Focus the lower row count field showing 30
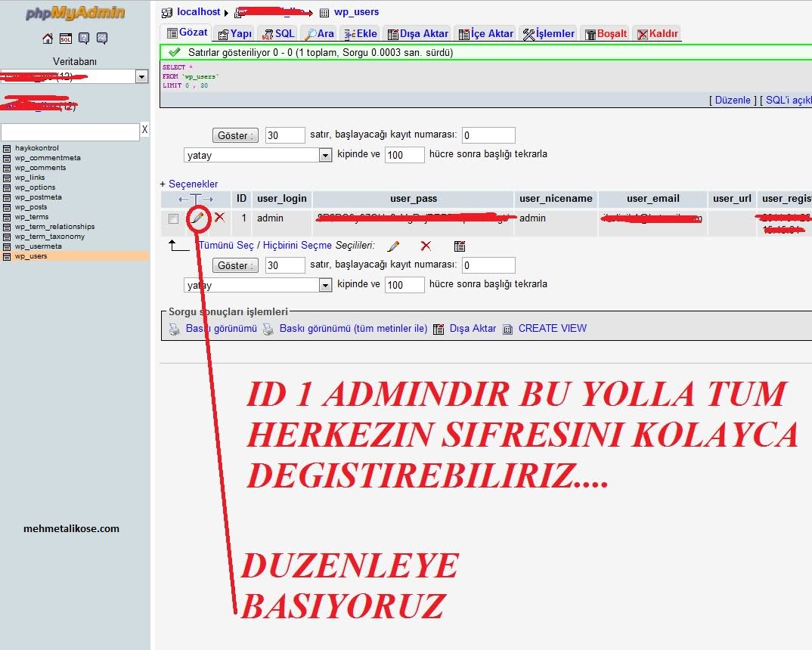Image resolution: width=812 pixels, height=650 pixels. coord(285,265)
